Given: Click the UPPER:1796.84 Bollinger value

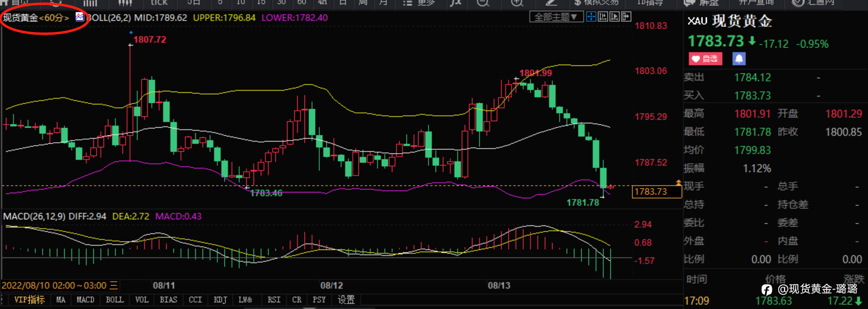Looking at the screenshot, I should (224, 18).
